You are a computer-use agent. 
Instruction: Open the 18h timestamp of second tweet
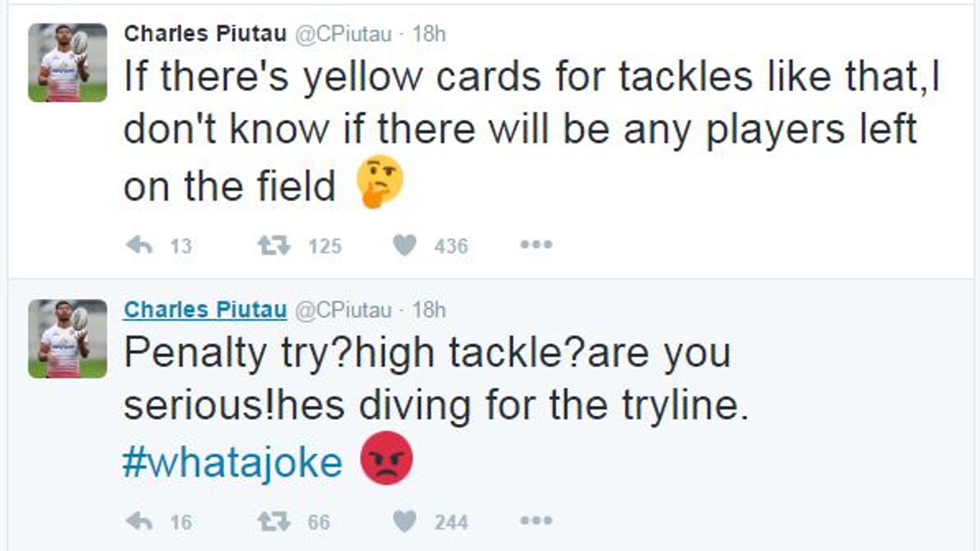[x=429, y=310]
